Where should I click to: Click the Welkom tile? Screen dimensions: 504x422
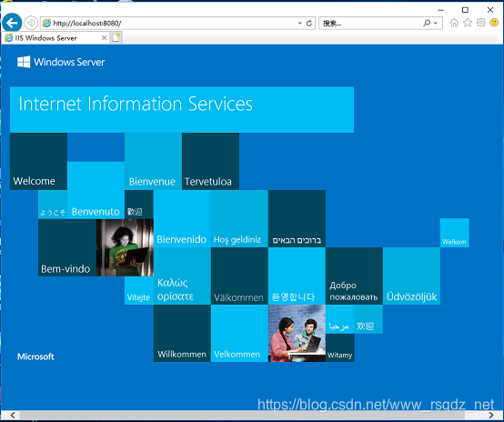tap(455, 233)
